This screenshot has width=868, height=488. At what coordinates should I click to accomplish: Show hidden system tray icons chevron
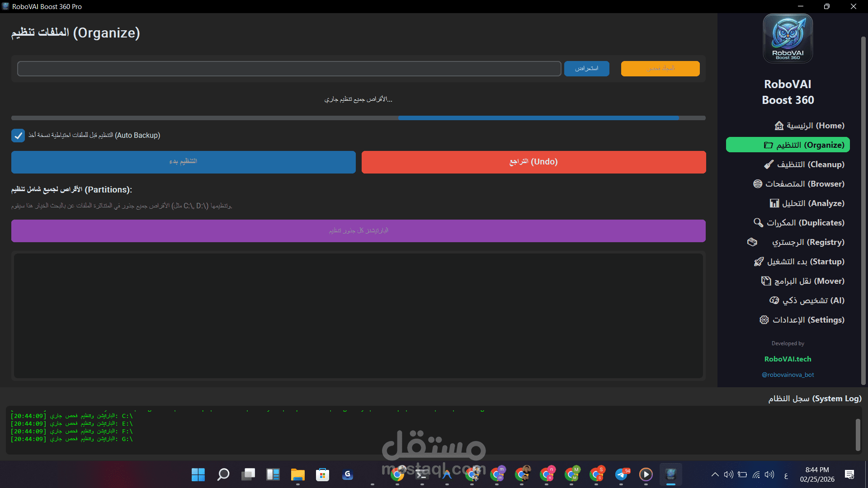click(x=715, y=474)
